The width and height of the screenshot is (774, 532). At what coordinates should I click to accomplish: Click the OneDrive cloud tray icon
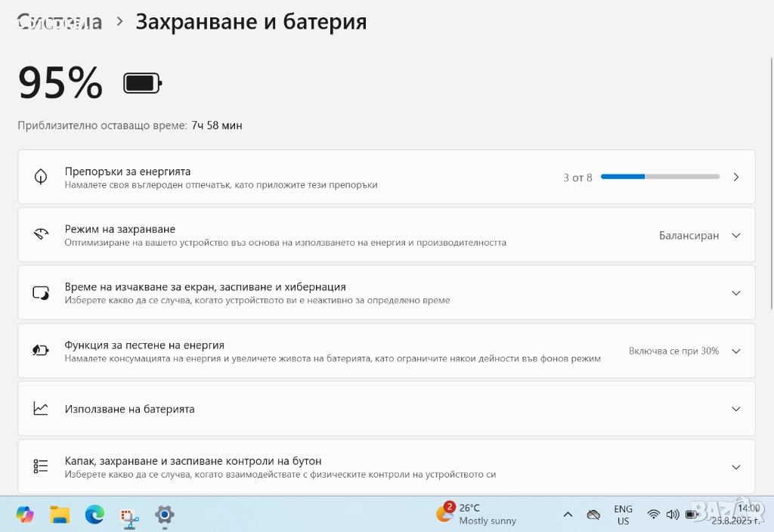[594, 515]
